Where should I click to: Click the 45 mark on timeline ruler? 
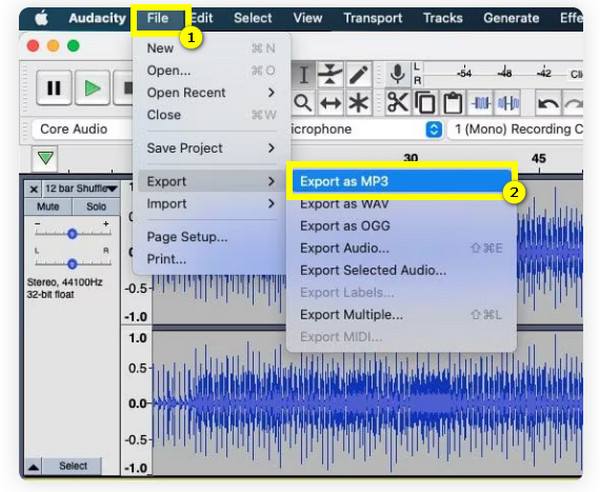click(538, 158)
